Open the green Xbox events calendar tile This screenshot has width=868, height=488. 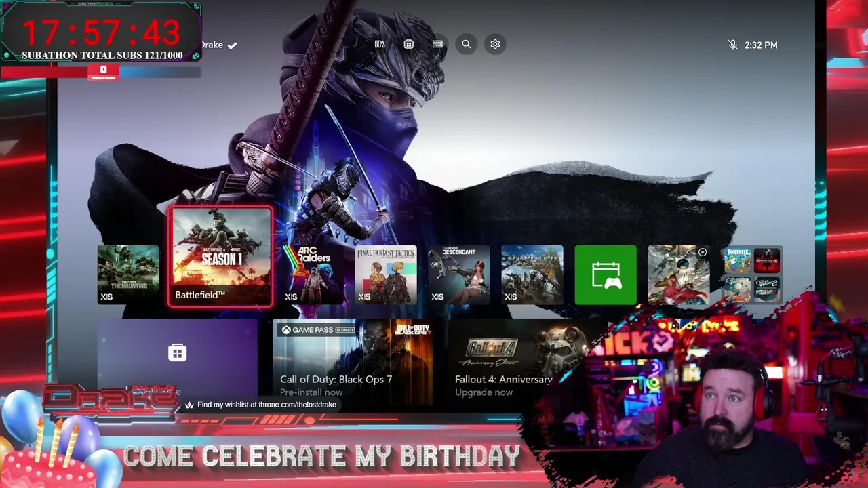606,274
